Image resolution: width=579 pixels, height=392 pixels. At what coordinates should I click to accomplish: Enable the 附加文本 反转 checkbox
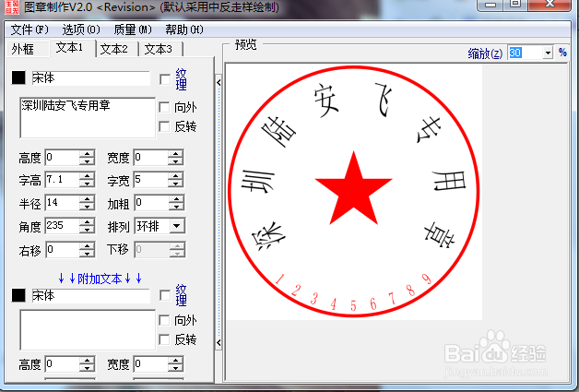pyautogui.click(x=164, y=339)
